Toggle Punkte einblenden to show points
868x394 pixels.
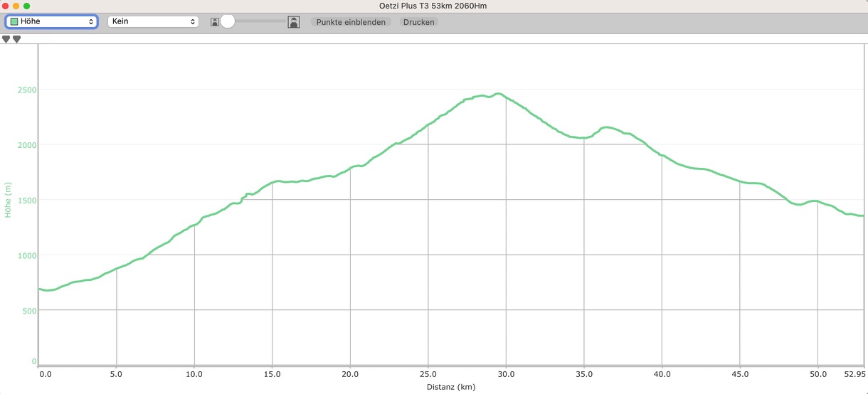coord(351,22)
